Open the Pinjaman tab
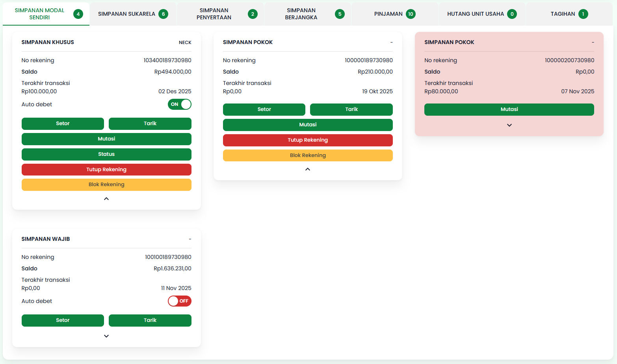Screen dimensions: 617x364 coord(394,14)
